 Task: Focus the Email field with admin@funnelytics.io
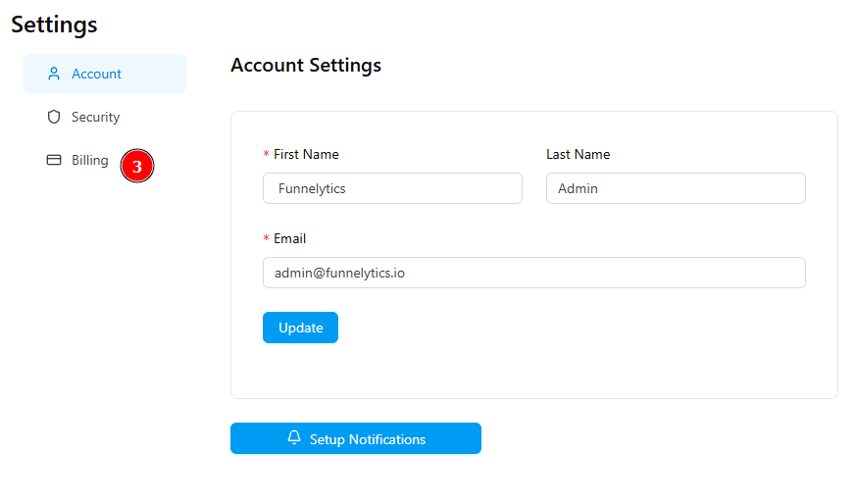point(534,273)
